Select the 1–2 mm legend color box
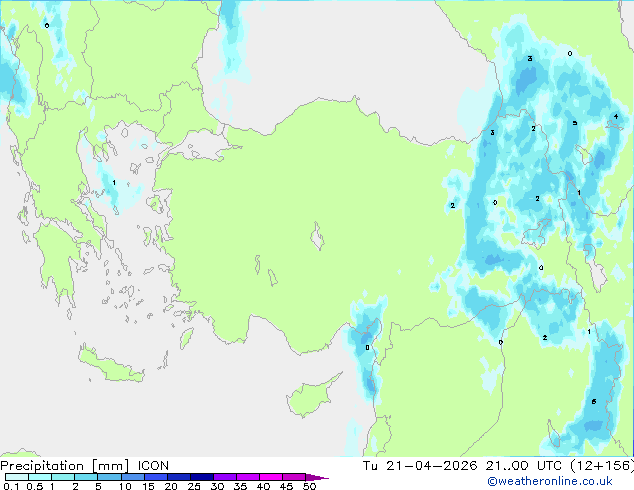634x490 pixels. (x=63, y=477)
